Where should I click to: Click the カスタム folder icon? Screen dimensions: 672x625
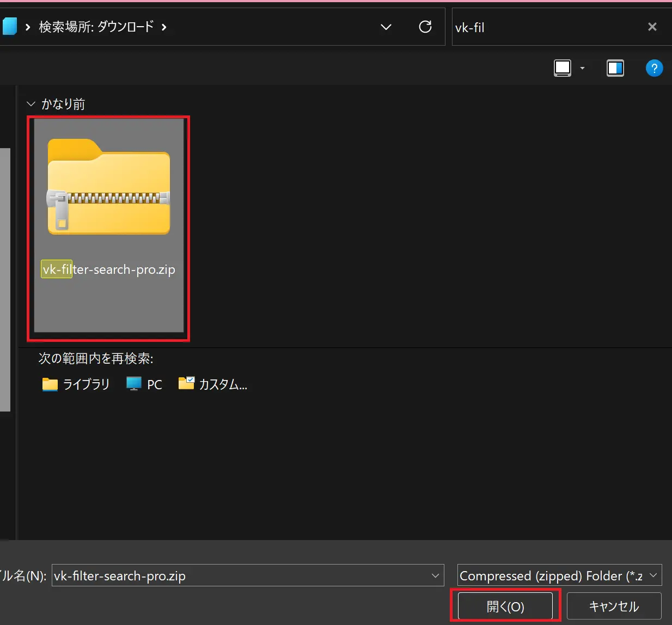186,383
